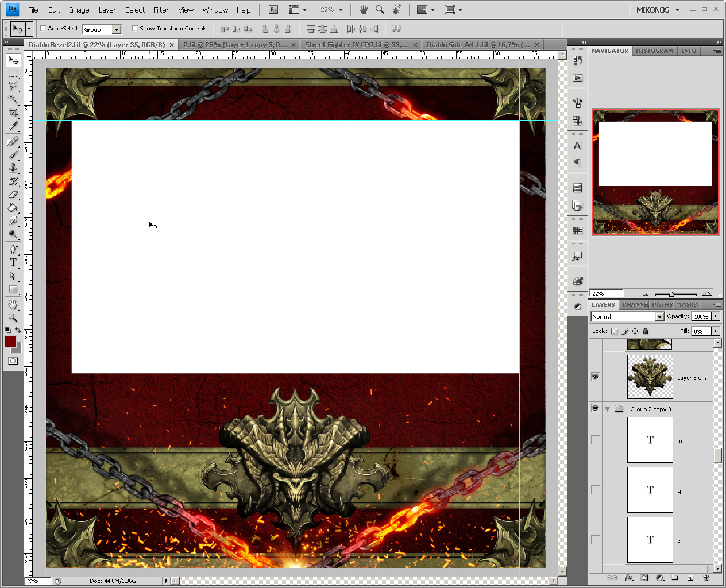This screenshot has width=726, height=588.
Task: Open the Group auto-select dropdown
Action: 102,29
